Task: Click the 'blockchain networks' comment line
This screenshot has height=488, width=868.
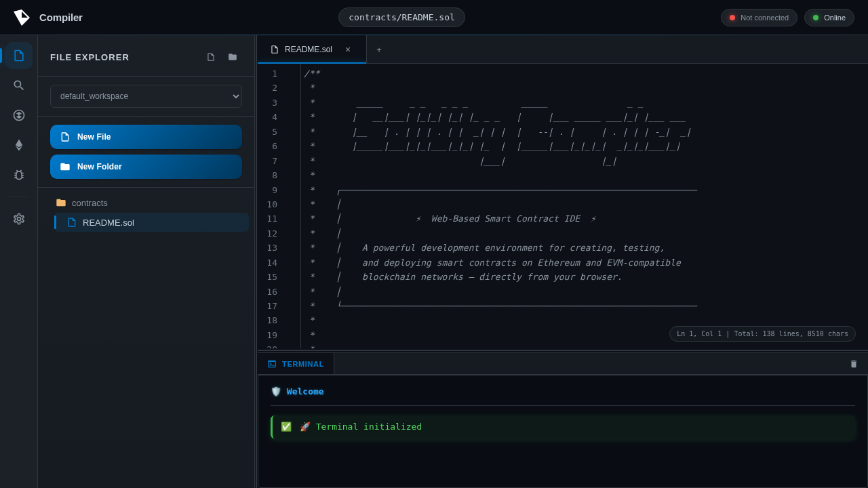Action: pos(492,277)
